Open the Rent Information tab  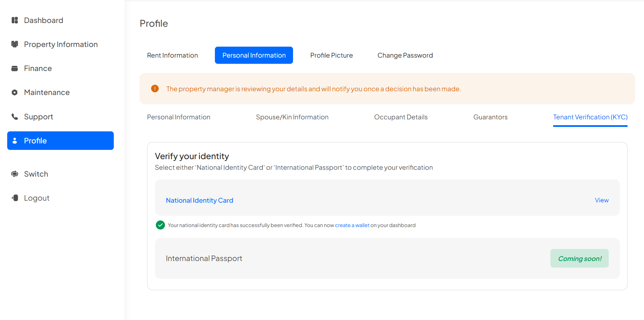[172, 55]
